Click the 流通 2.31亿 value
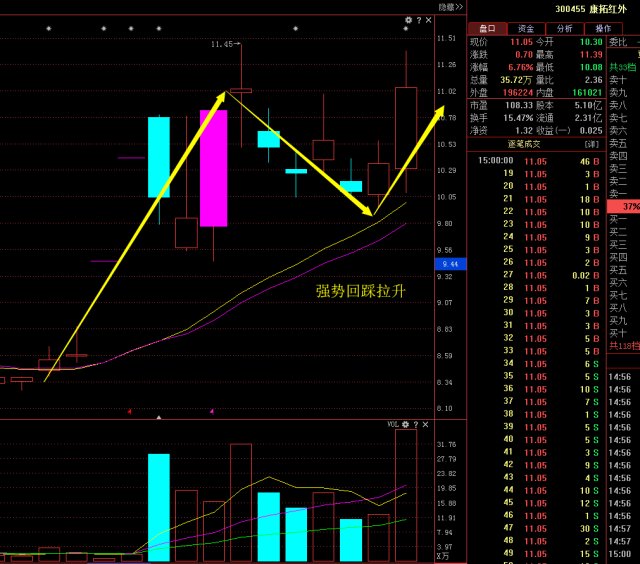 (x=588, y=118)
